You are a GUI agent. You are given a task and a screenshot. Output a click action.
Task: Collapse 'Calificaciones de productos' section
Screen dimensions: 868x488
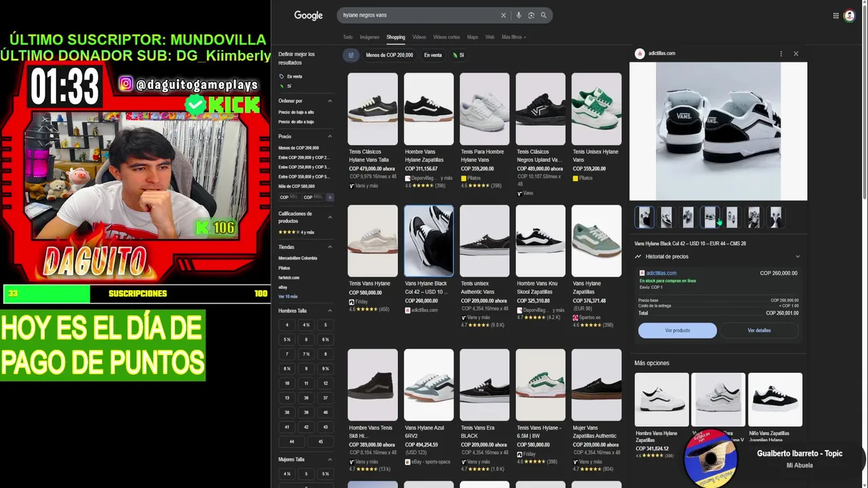tap(330, 218)
